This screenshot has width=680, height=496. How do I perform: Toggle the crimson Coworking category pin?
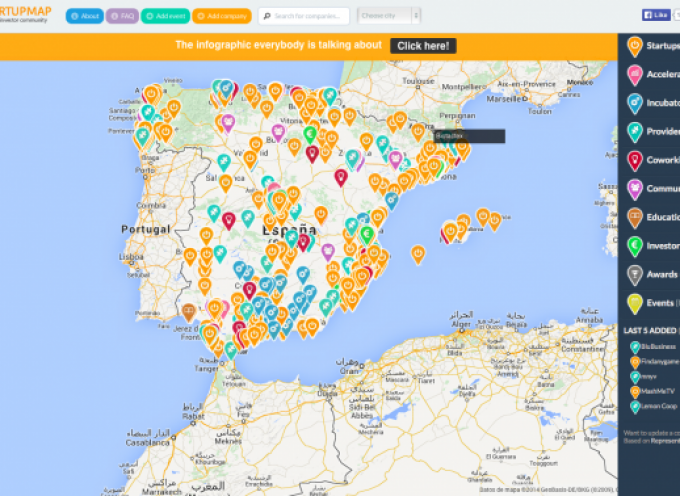click(634, 161)
